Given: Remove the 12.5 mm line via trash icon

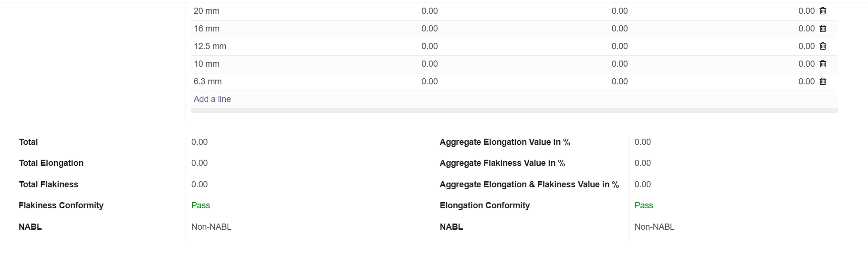Looking at the screenshot, I should [x=823, y=46].
